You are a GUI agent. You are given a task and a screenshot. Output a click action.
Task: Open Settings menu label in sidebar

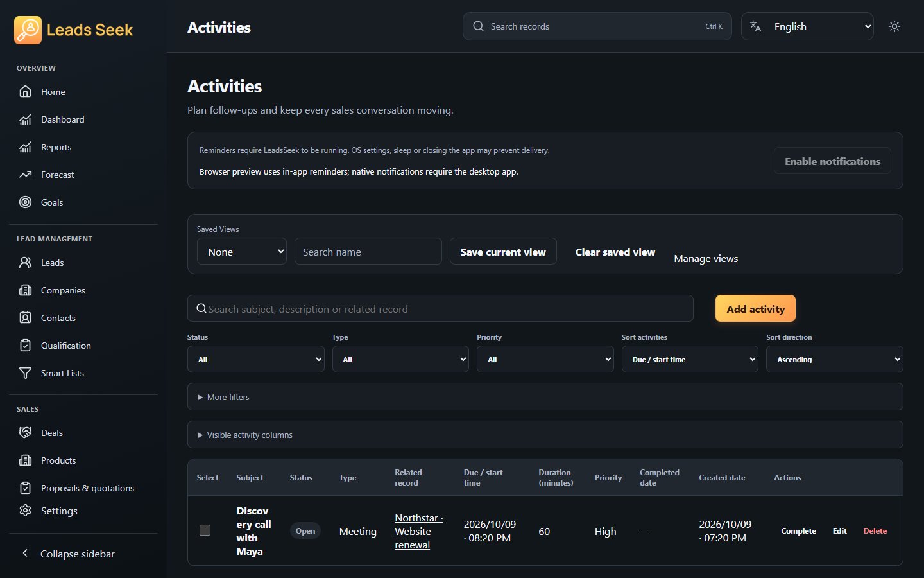tap(59, 511)
